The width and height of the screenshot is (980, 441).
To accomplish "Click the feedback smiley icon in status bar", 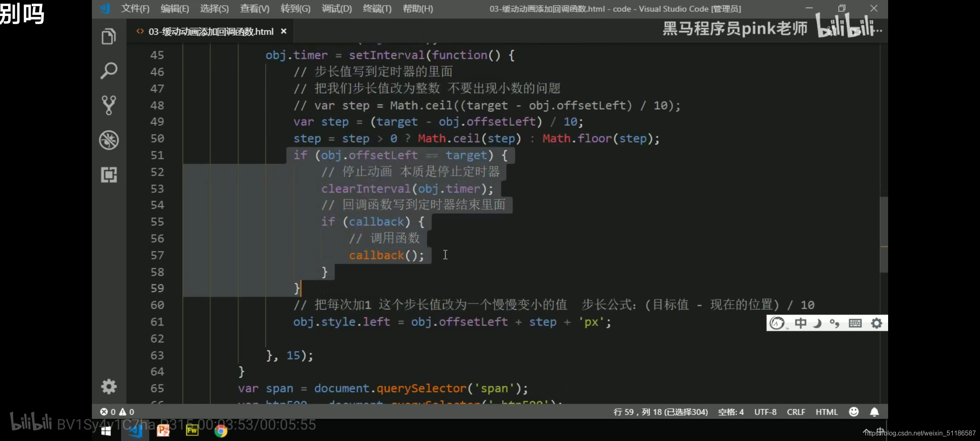I will [854, 412].
